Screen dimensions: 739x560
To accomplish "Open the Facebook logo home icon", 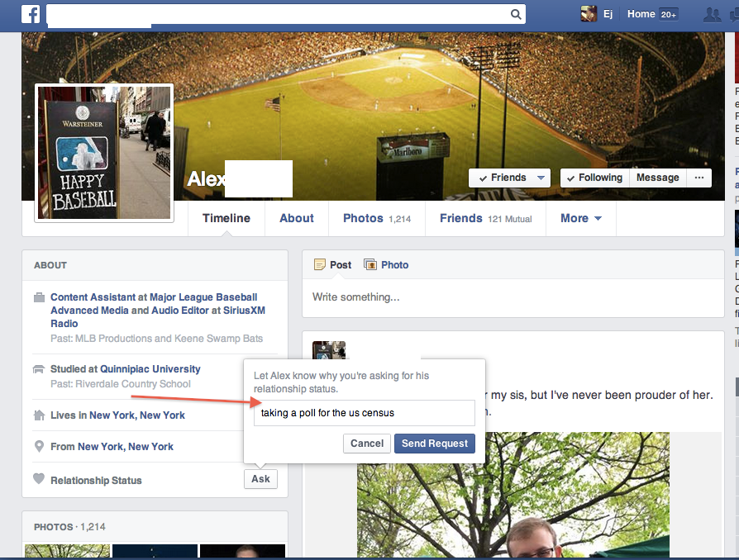I will click(x=31, y=14).
